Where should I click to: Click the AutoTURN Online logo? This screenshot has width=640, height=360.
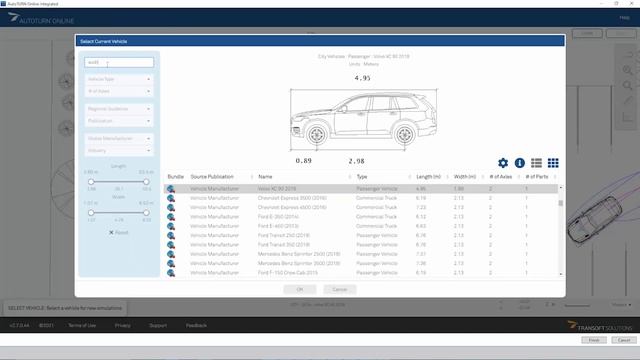(x=41, y=18)
